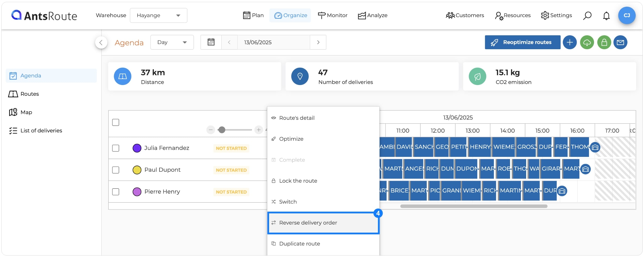Click Paul Dupont's yellow color dot
The width and height of the screenshot is (644, 257).
[x=137, y=170]
